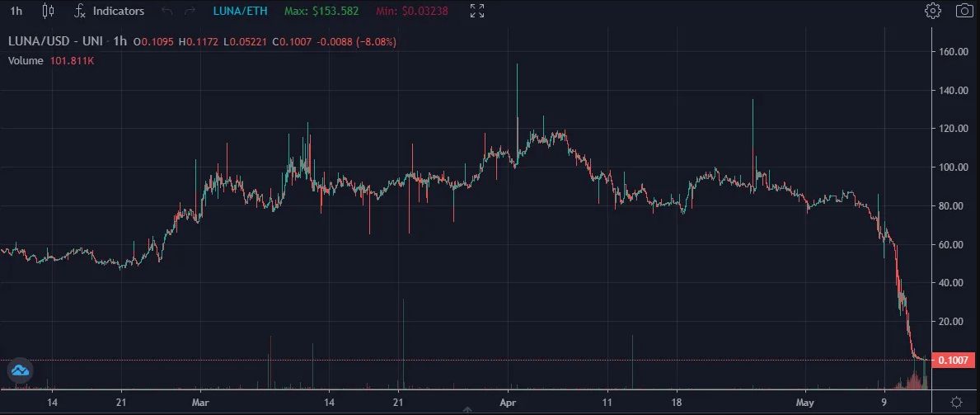Click the Max: $153.582 label
This screenshot has width=980, height=415.
tap(321, 11)
